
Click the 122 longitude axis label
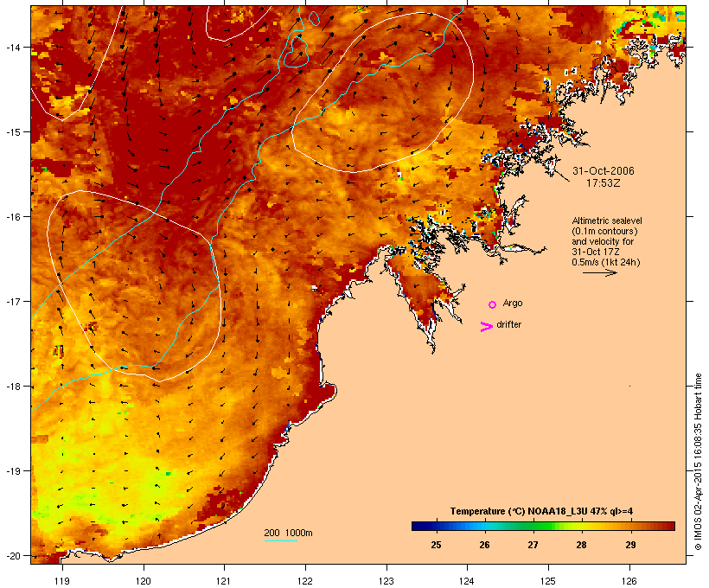pos(305,581)
